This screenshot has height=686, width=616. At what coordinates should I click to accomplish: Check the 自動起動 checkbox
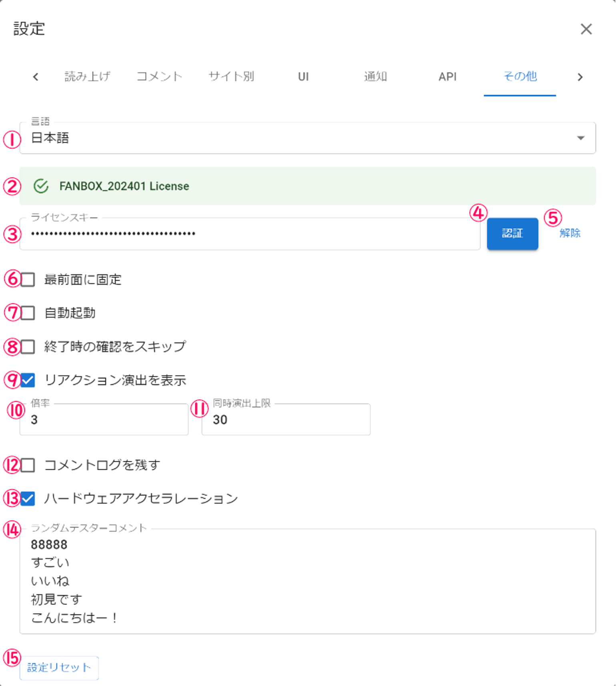tap(28, 313)
